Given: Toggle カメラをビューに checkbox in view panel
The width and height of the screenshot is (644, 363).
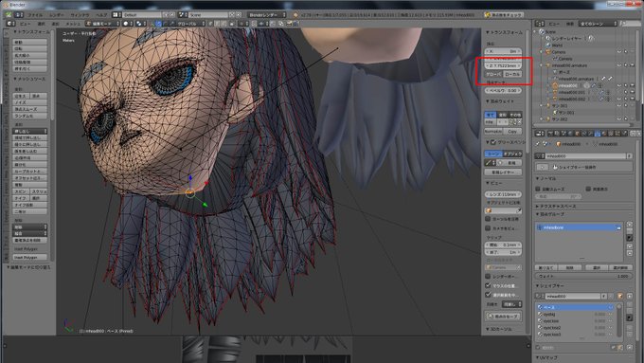Looking at the screenshot, I should [488, 228].
